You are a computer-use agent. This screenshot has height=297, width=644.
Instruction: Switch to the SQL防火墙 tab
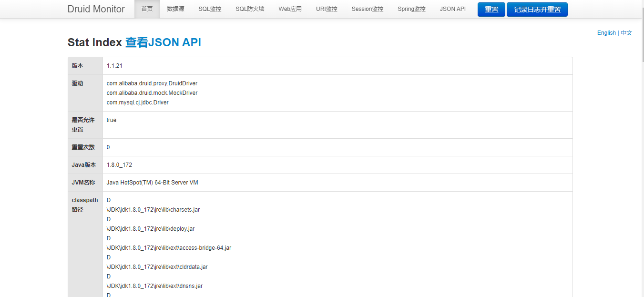pyautogui.click(x=250, y=9)
